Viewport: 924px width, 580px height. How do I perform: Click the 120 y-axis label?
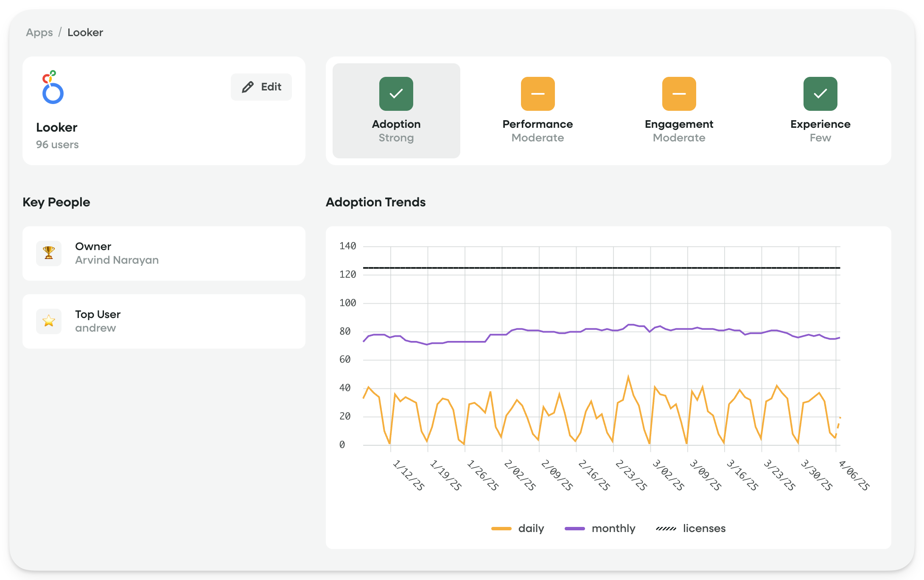pos(347,275)
